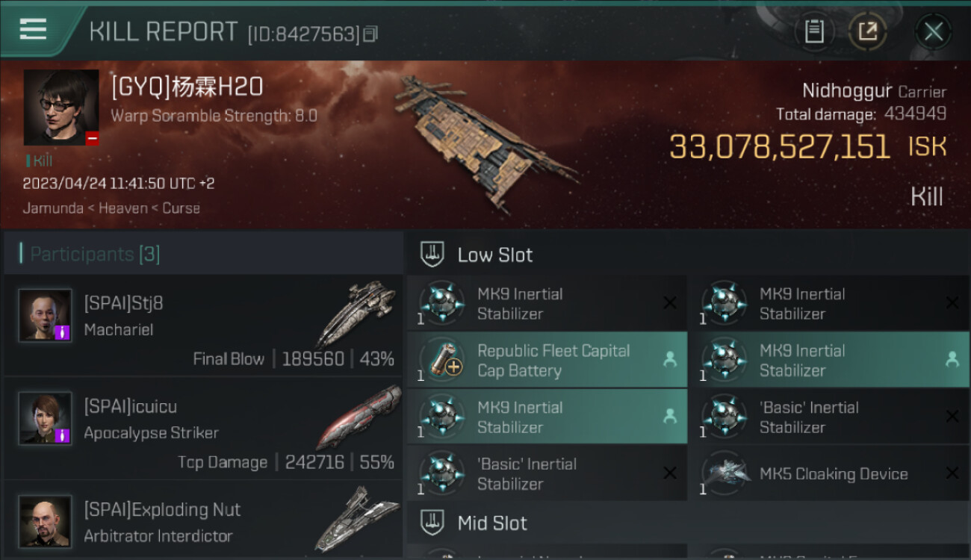Open the clipboard report icon
Viewport: 971px width, 560px height.
[x=814, y=31]
